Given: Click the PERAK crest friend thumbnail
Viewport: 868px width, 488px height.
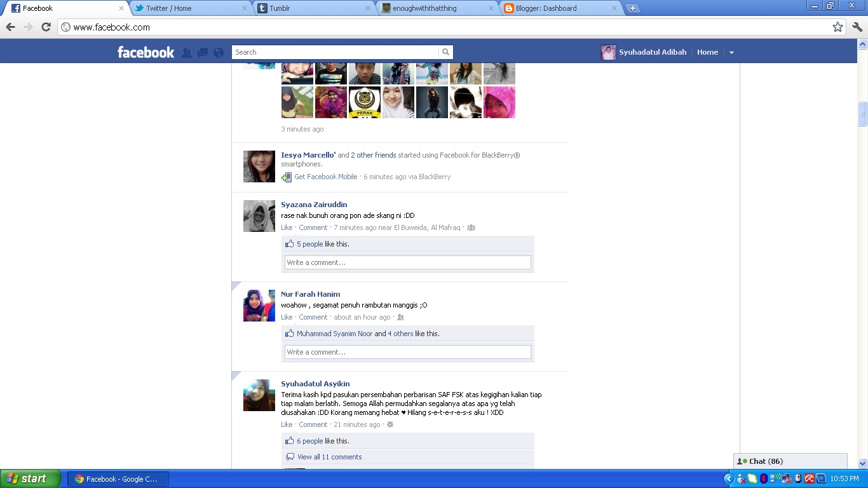Looking at the screenshot, I should click(x=365, y=102).
